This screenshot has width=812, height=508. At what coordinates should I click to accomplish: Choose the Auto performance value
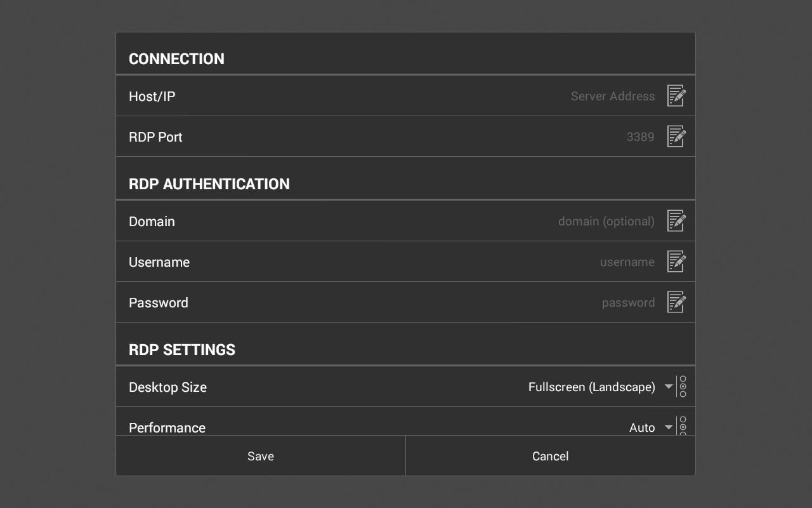coord(642,427)
